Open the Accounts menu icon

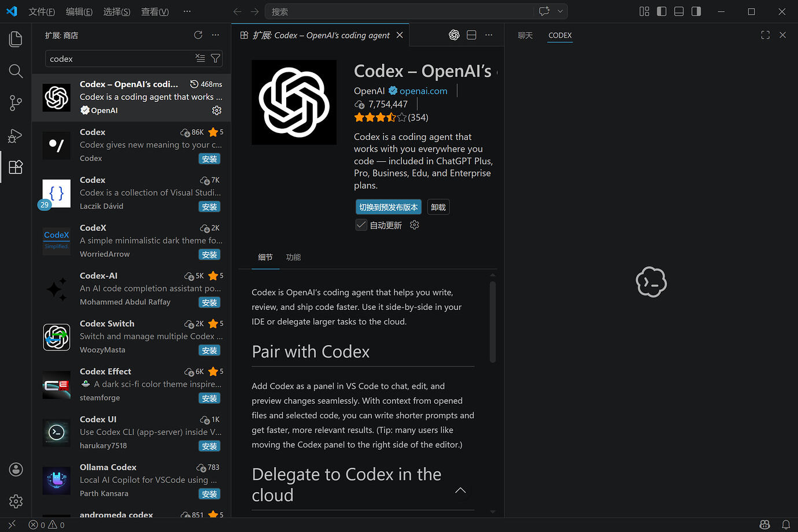16,469
